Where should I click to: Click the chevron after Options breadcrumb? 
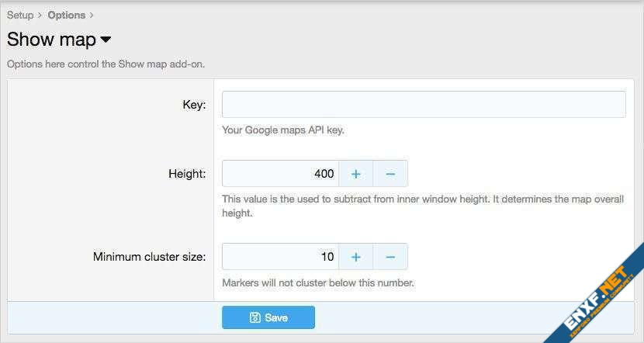92,15
